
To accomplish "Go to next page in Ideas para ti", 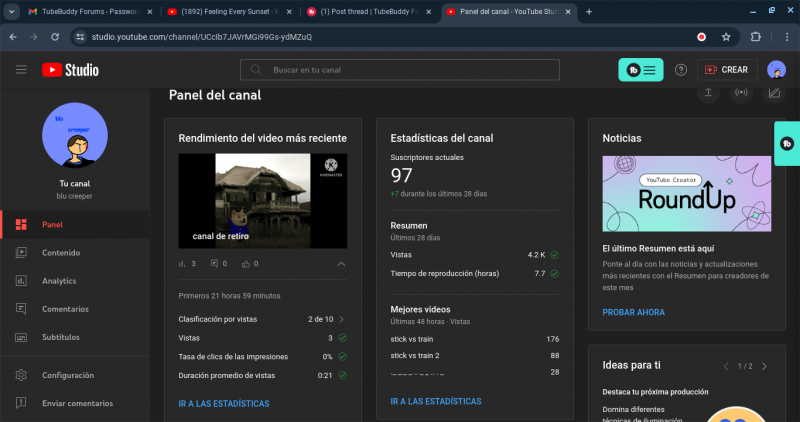I will point(765,366).
